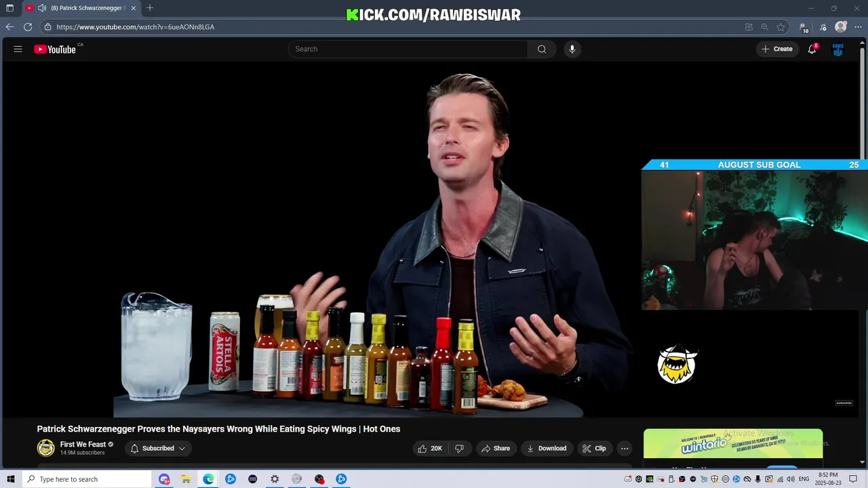Open YouTube notifications bell
The height and width of the screenshot is (488, 868).
[812, 49]
